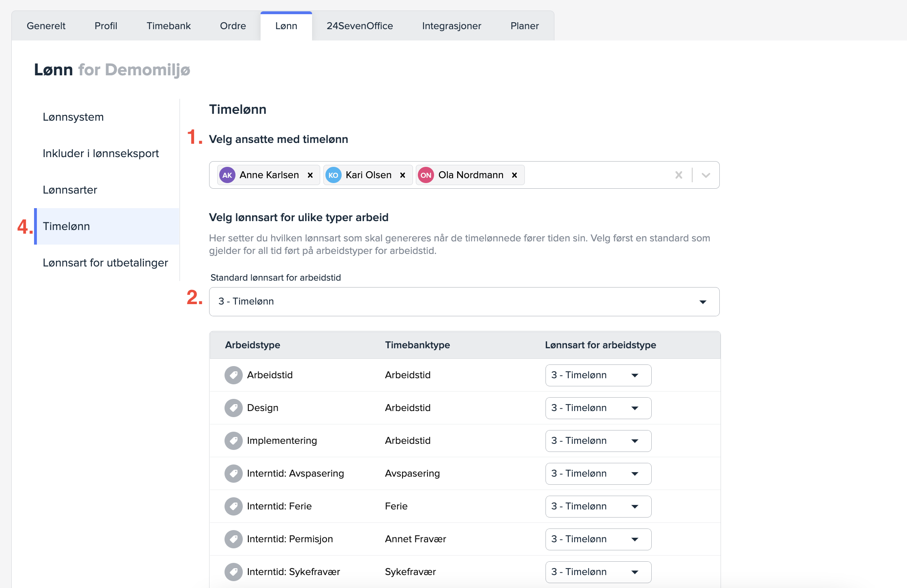Open Standard lønnsart for arbeidstid dropdown
This screenshot has height=588, width=907.
click(x=464, y=302)
